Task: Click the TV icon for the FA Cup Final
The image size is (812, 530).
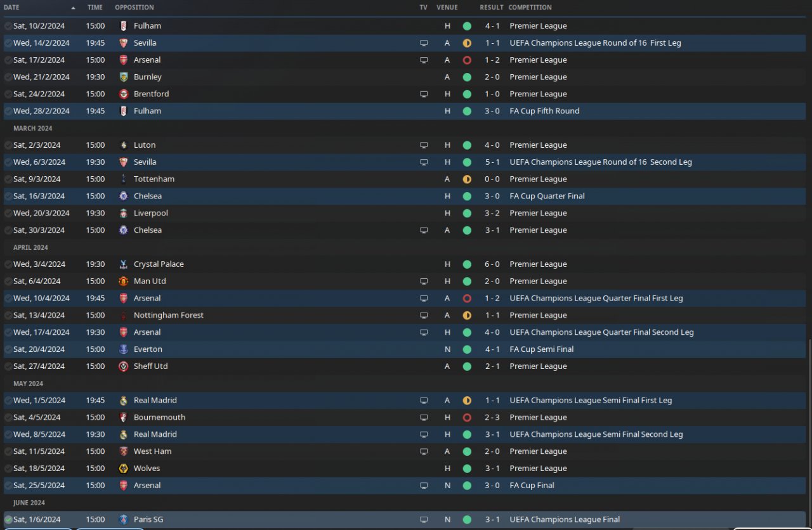Action: click(424, 486)
